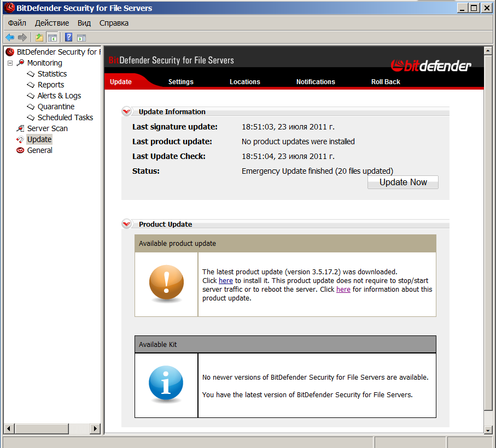Select General in the tree
The image size is (496, 448).
39,150
